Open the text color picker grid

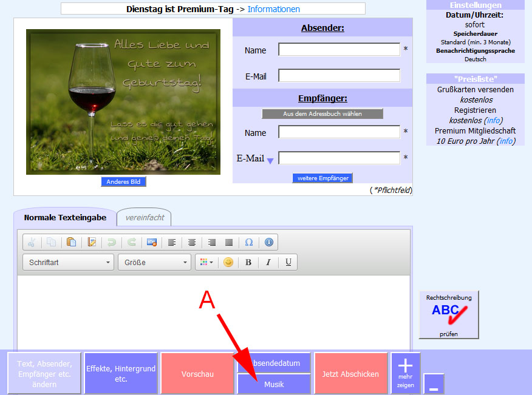click(x=206, y=263)
